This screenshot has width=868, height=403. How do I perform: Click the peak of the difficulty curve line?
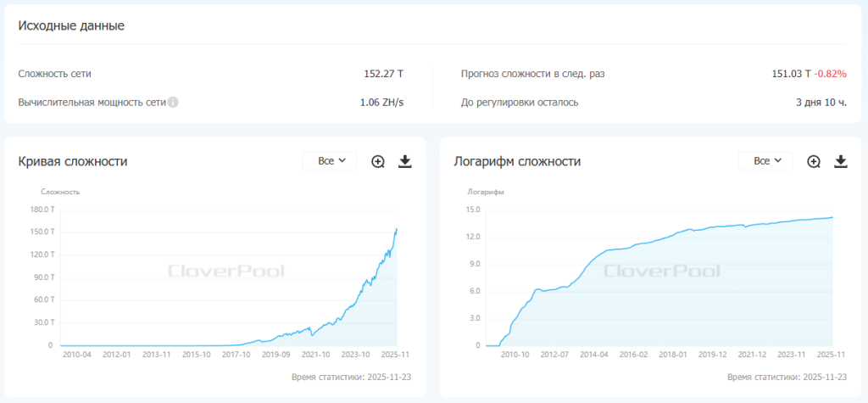(x=397, y=227)
